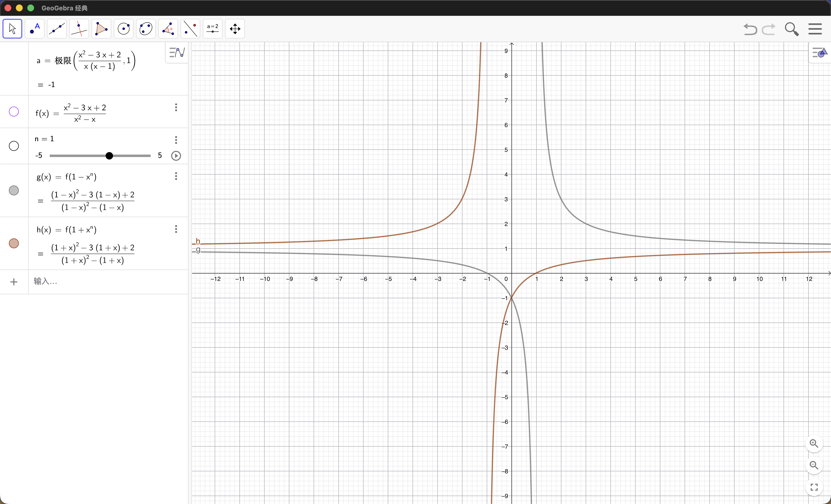
Task: Select the Angle tool
Action: point(168,29)
